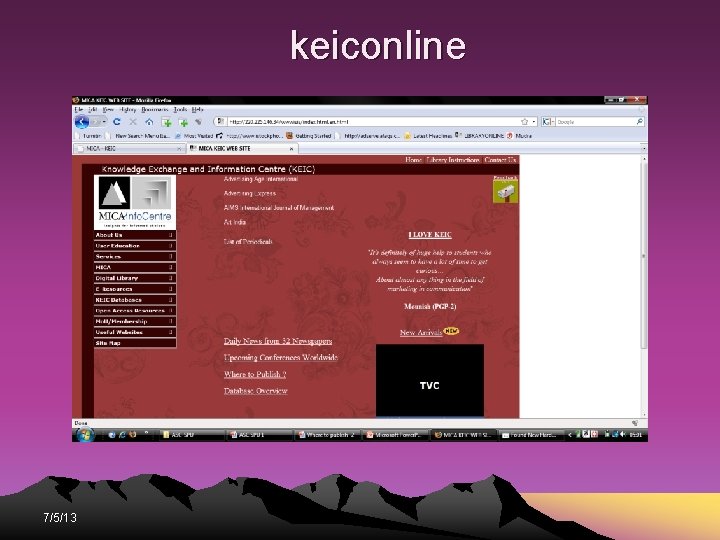This screenshot has height=540, width=720.
Task: Bookmark this page with the star icon
Action: [x=524, y=122]
